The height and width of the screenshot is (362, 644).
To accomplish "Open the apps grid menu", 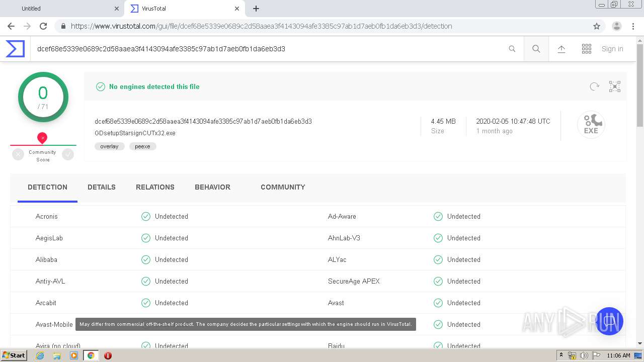I will point(587,49).
